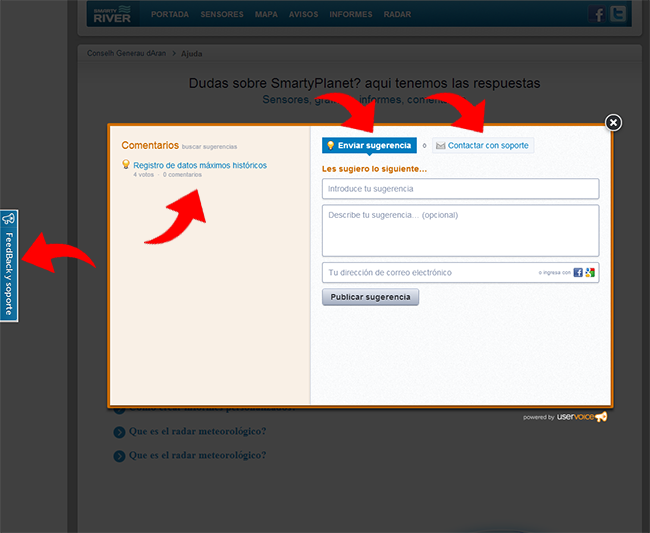
Task: Open the FeedBack y soporte side tab
Action: (x=9, y=266)
